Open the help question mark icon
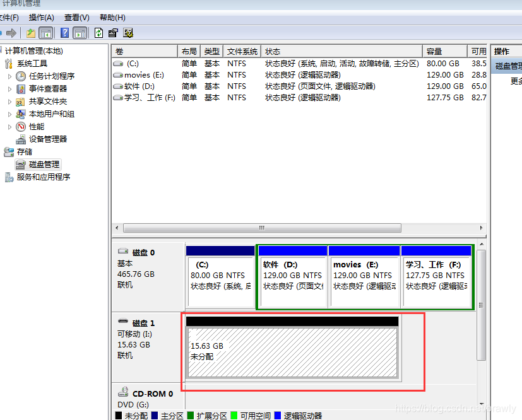Screen dimensions: 522x420 64,33
